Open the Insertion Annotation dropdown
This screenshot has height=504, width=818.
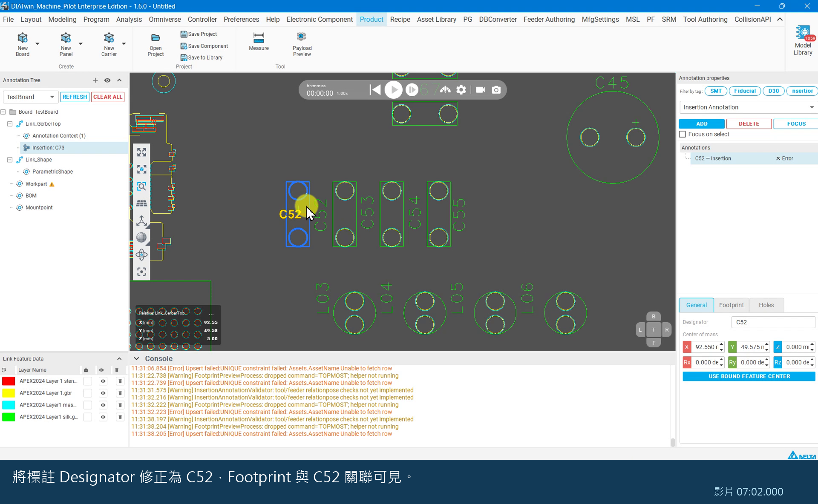(749, 107)
